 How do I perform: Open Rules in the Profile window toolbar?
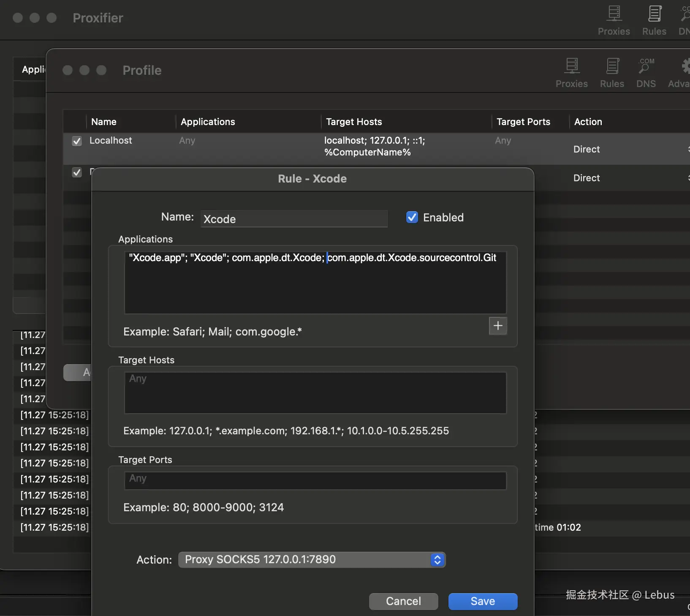[612, 73]
